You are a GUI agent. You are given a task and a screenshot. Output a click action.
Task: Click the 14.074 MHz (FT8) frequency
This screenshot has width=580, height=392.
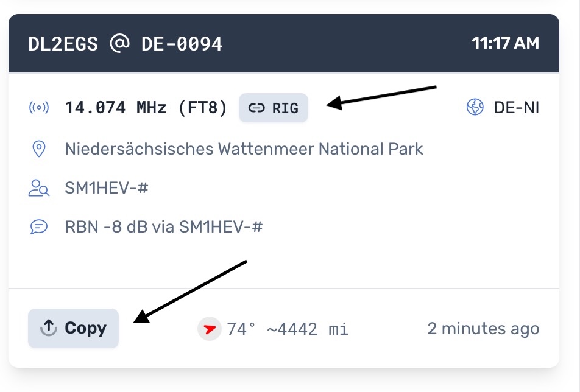146,108
